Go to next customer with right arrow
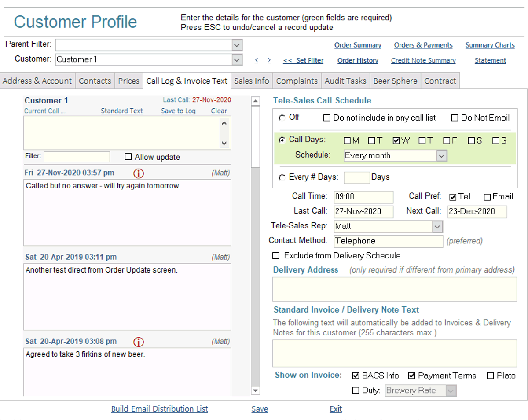528x420 pixels. point(269,61)
